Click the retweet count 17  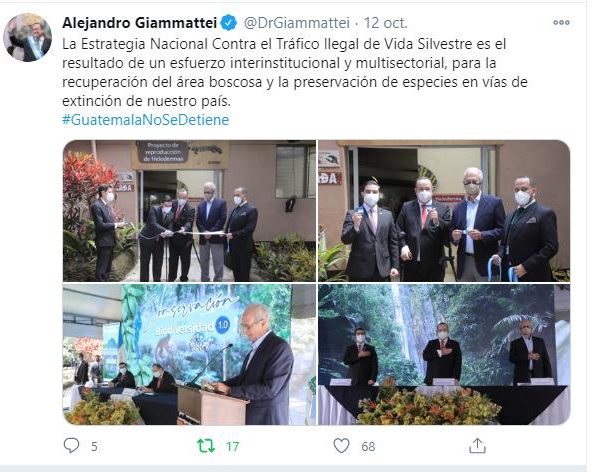[232, 446]
